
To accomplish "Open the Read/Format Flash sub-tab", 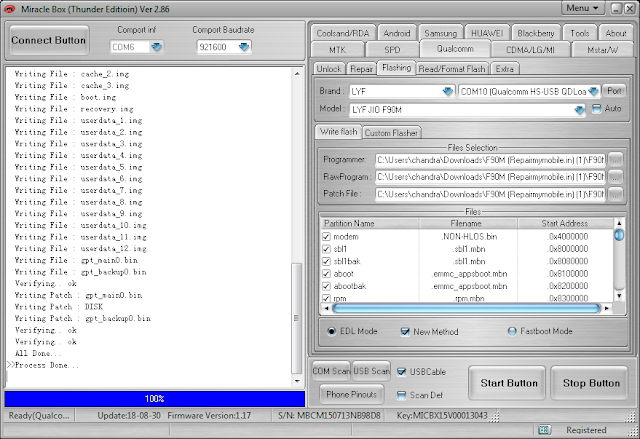I will (452, 69).
